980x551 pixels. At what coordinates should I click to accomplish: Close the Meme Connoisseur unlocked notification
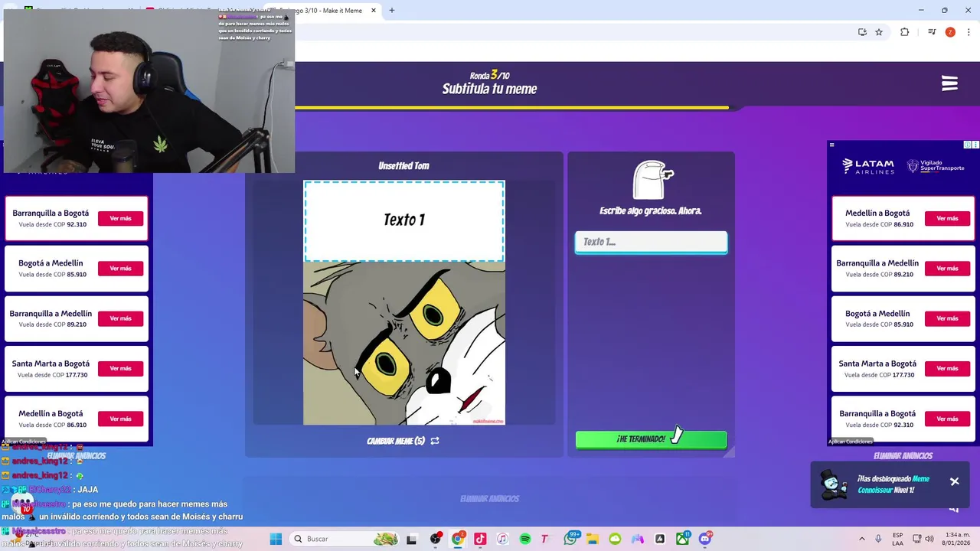[x=955, y=481]
